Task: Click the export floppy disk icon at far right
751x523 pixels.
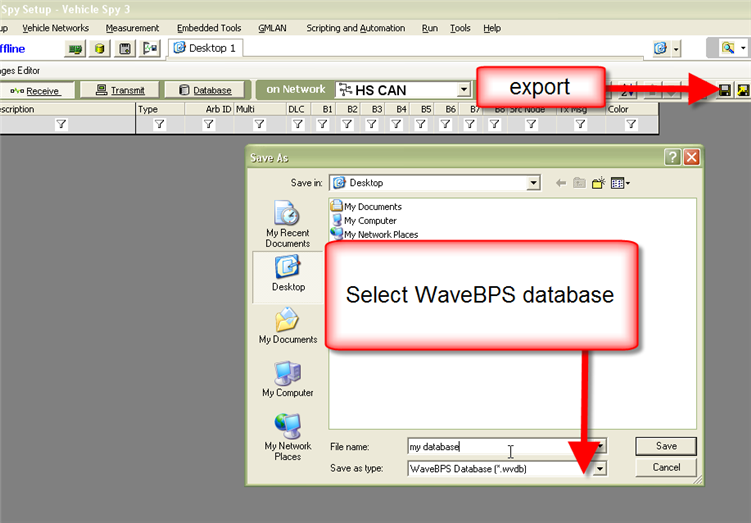Action: [x=725, y=90]
